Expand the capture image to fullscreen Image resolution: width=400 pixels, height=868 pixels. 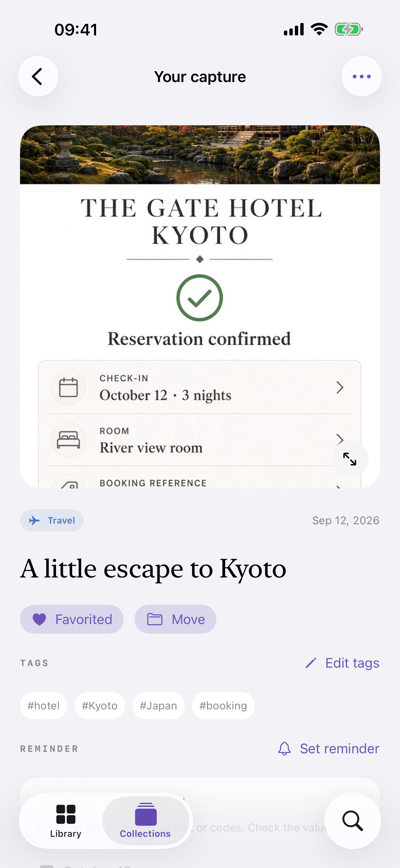[350, 459]
